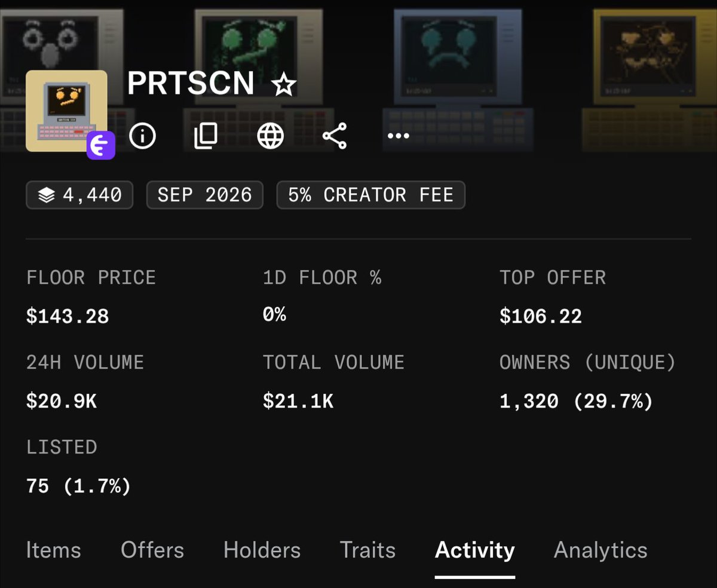Click the 5% CREATOR FEE badge
Screen dimensions: 717x588
[x=370, y=195]
